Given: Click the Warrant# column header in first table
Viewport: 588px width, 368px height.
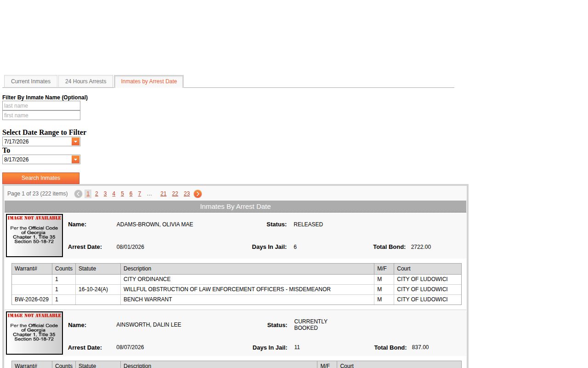Looking at the screenshot, I should (x=32, y=269).
